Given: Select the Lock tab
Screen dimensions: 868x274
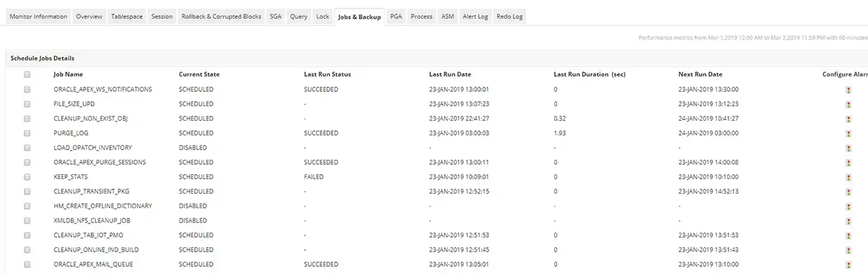Looking at the screenshot, I should 323,16.
